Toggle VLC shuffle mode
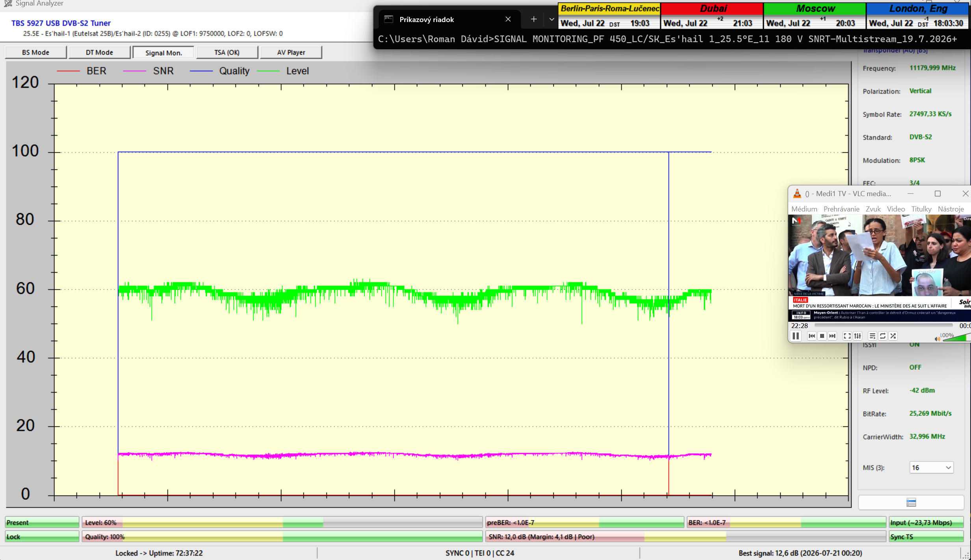The height and width of the screenshot is (560, 971). point(893,336)
